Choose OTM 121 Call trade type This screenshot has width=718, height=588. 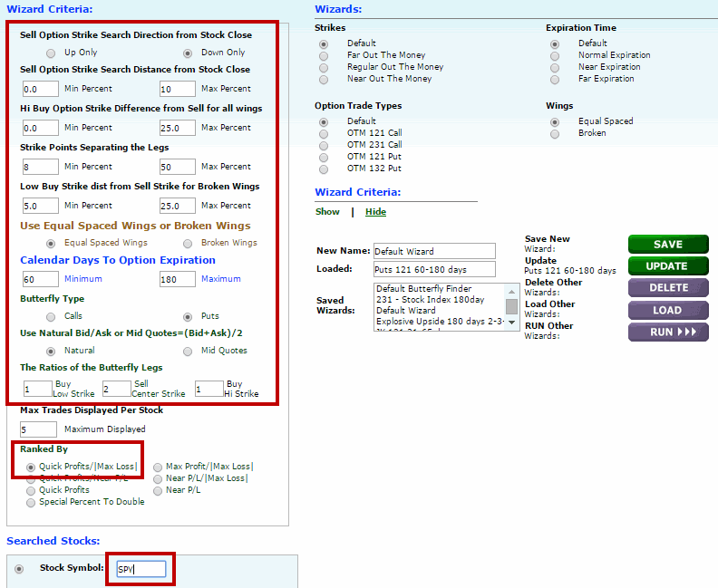pyautogui.click(x=324, y=134)
